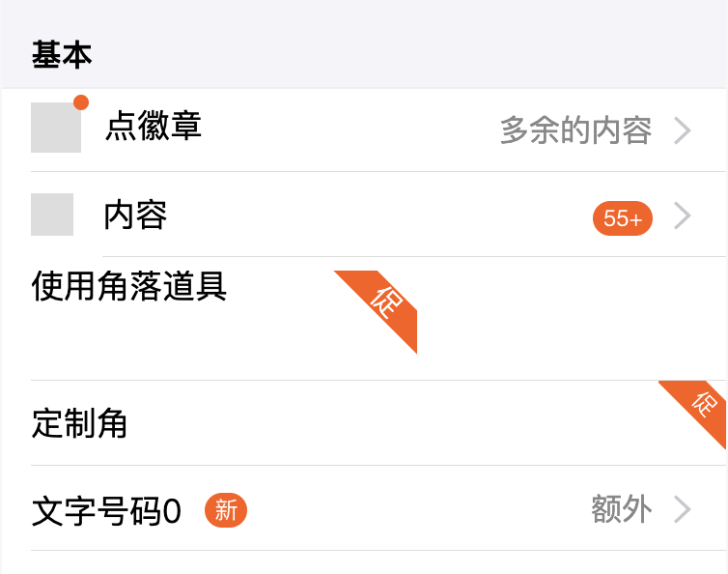728x574 pixels.
Task: Click the 促 corner ribbon in 定制角 row
Action: (703, 404)
